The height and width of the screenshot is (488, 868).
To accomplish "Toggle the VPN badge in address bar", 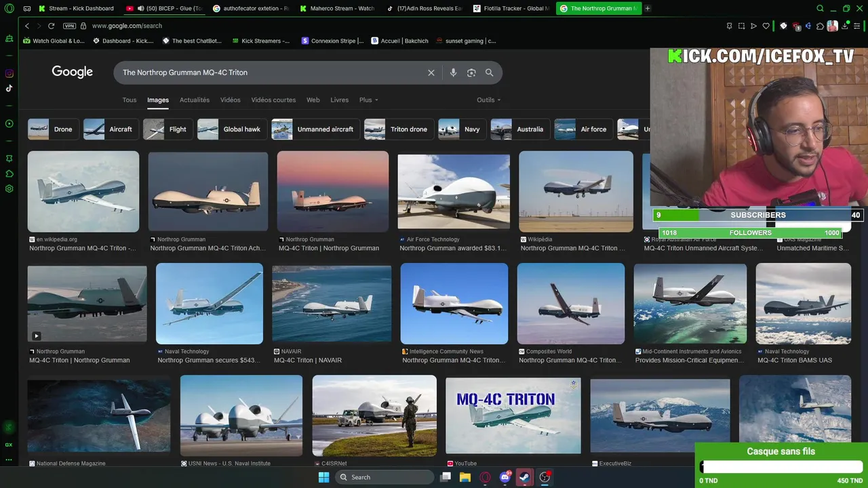I will point(69,26).
